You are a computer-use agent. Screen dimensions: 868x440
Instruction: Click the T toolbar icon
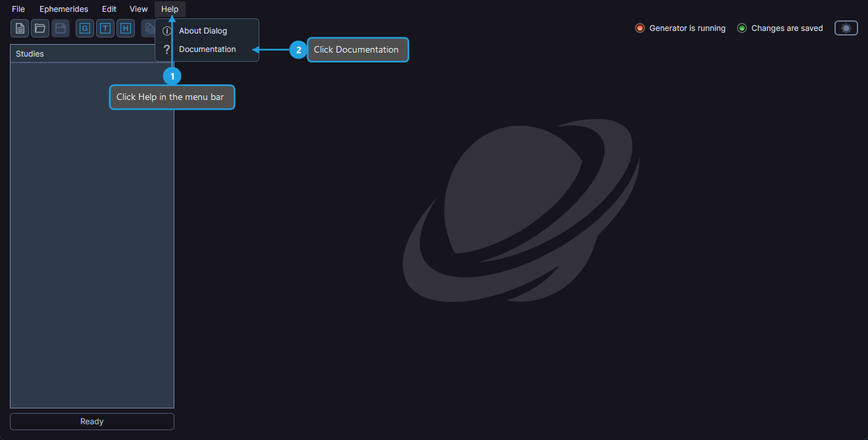click(105, 28)
